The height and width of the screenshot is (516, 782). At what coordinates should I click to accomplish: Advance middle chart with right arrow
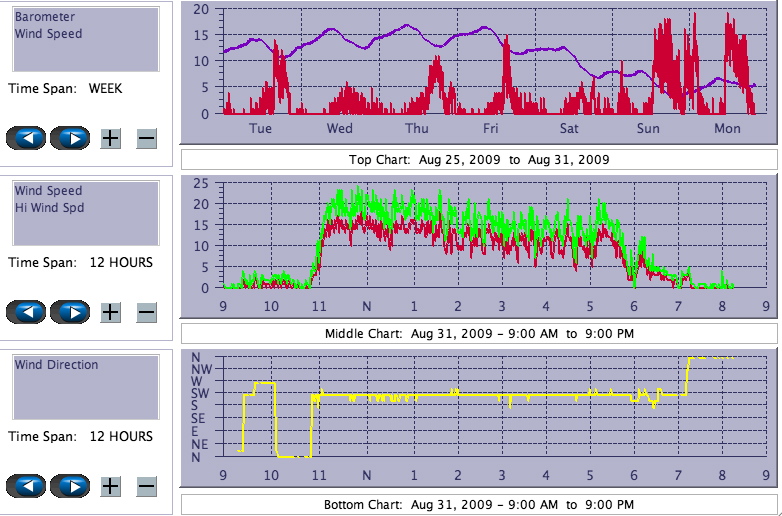(x=71, y=312)
